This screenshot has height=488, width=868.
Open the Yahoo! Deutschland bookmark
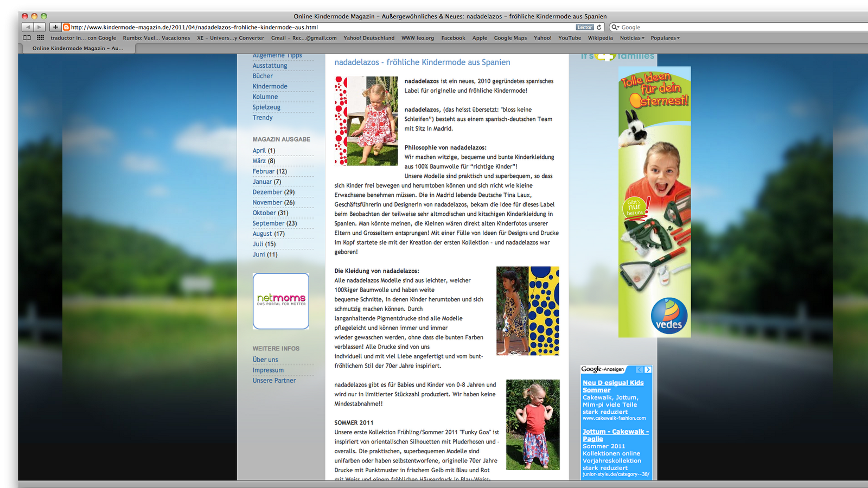tap(369, 38)
